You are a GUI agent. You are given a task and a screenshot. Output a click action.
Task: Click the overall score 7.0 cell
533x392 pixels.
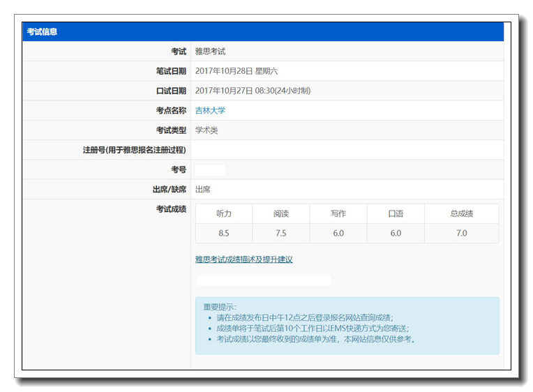click(461, 233)
